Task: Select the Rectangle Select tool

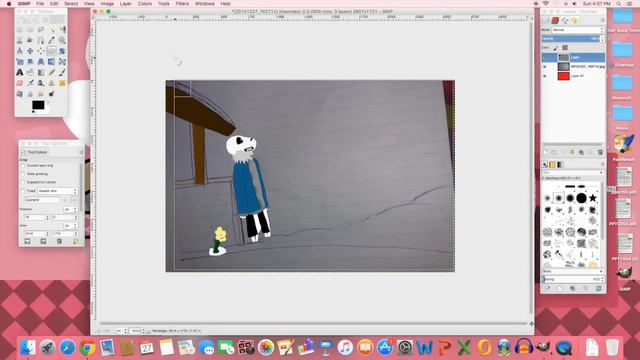Action: (20, 29)
